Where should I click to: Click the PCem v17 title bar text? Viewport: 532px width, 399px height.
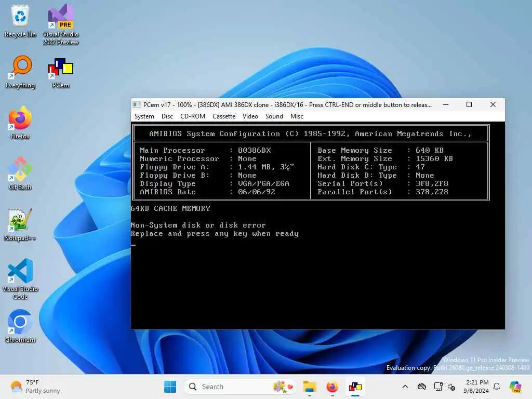[287, 105]
